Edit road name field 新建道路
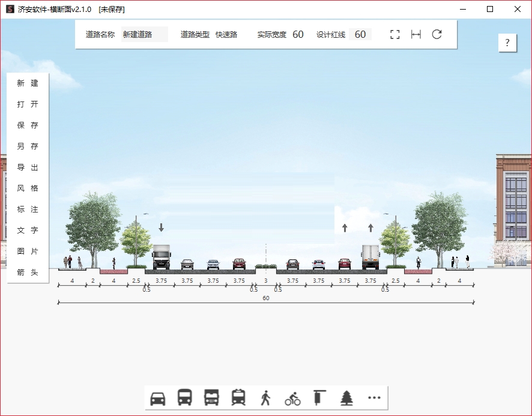Viewport: 532px width, 416px height. click(145, 34)
